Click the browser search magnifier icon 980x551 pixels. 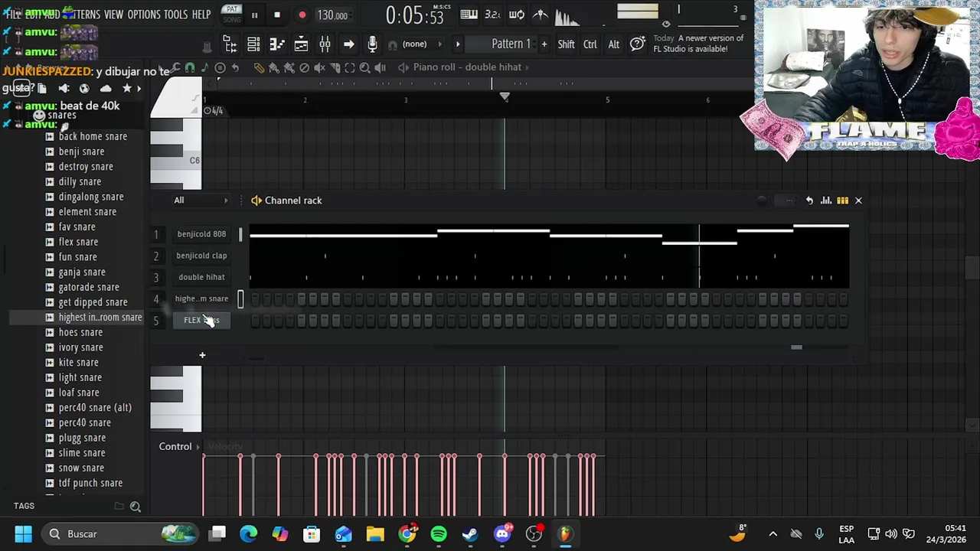[136, 506]
